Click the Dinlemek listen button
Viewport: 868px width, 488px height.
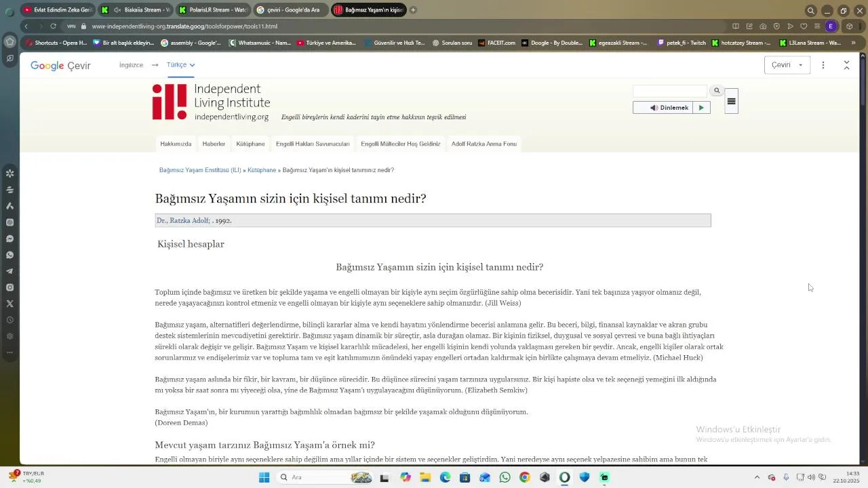click(663, 108)
